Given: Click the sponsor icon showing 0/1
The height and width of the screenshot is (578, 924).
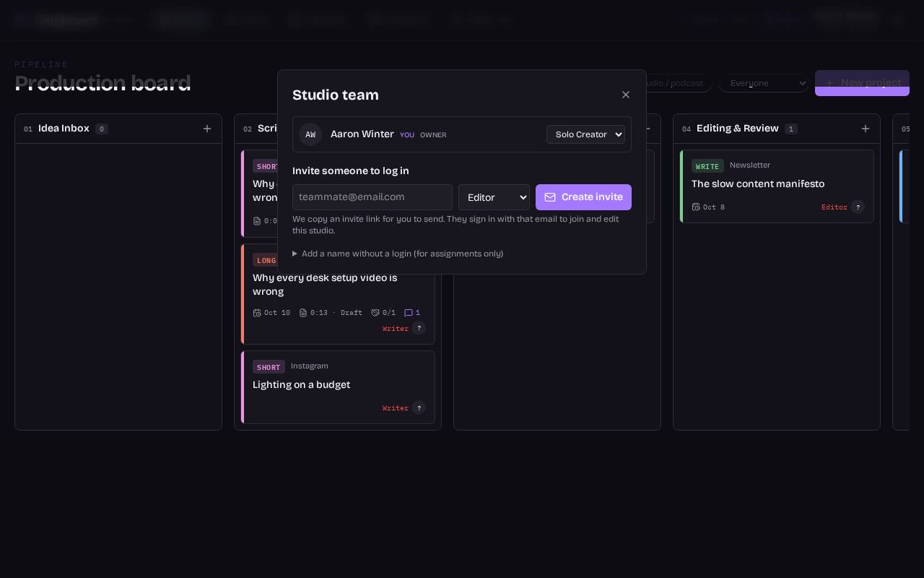Looking at the screenshot, I should [x=375, y=313].
